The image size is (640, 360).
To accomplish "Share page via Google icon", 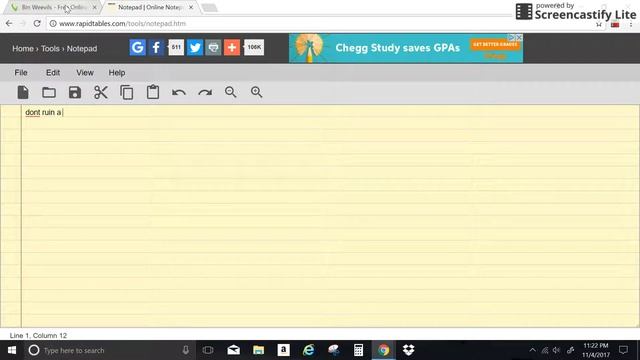I will click(x=138, y=47).
